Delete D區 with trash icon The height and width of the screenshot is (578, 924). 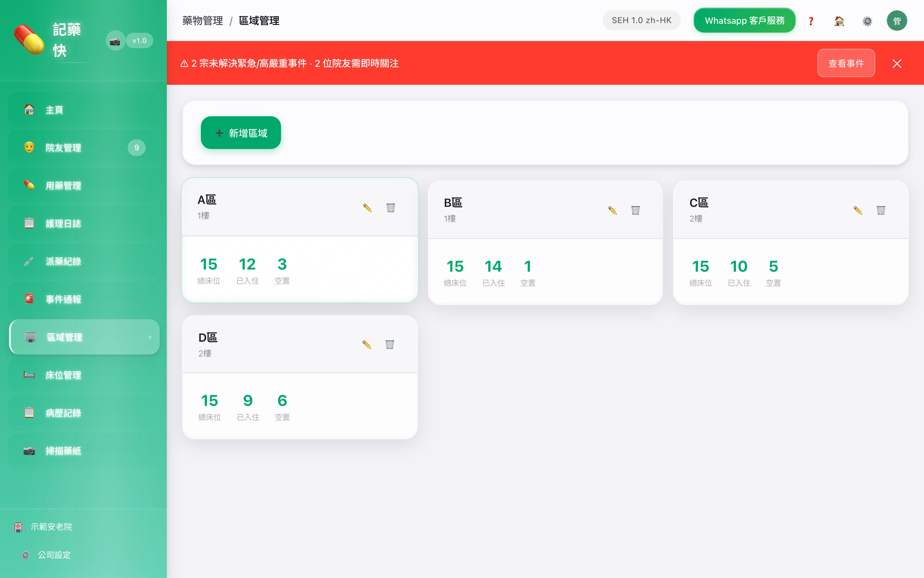tap(389, 345)
